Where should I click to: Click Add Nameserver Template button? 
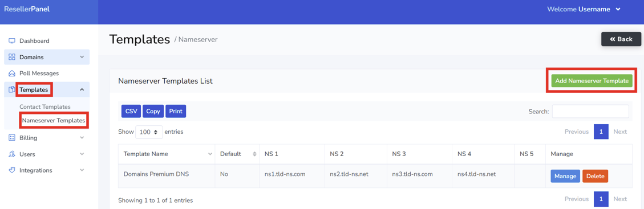point(592,81)
